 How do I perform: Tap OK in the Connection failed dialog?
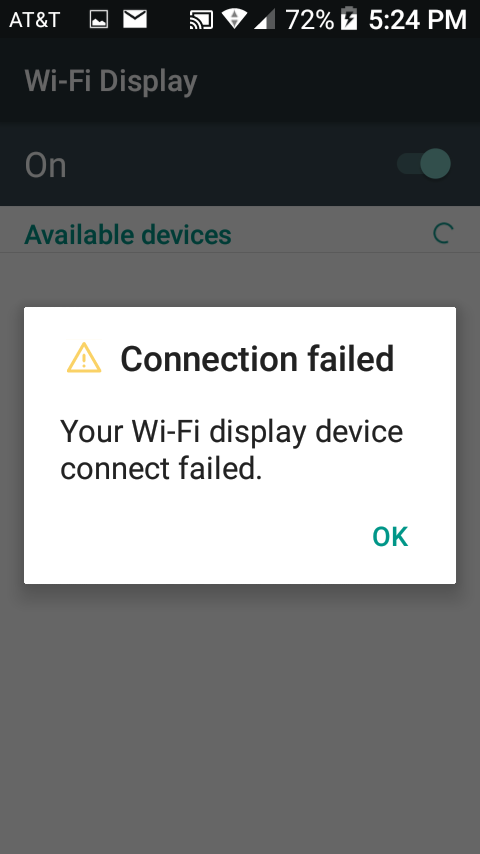coord(390,536)
